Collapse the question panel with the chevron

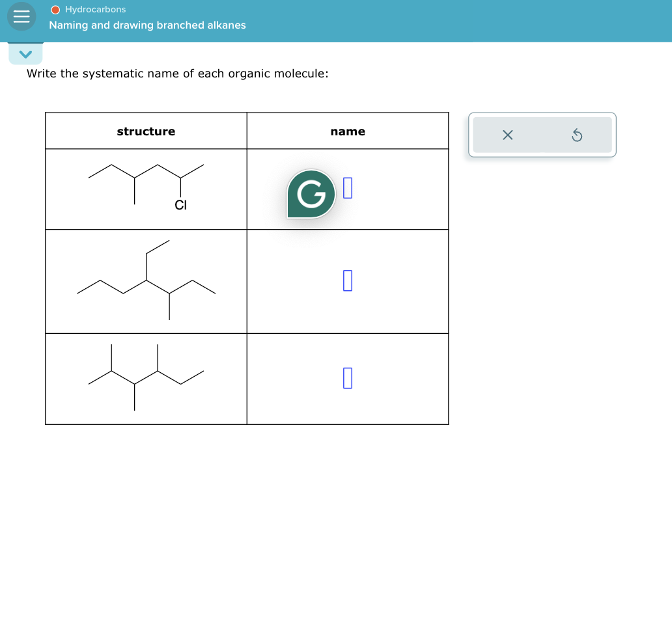coord(25,53)
